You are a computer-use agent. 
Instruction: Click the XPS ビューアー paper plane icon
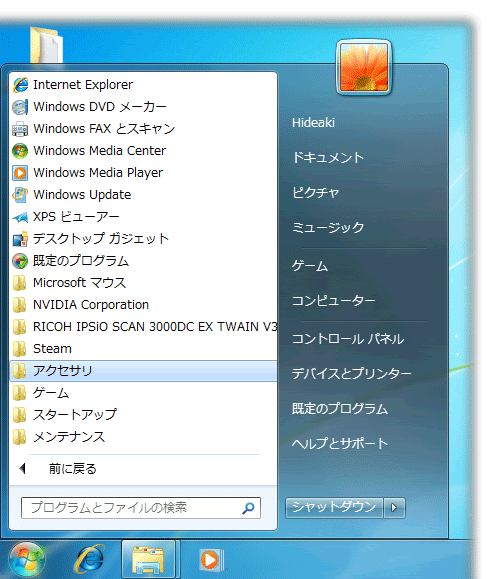[x=20, y=217]
